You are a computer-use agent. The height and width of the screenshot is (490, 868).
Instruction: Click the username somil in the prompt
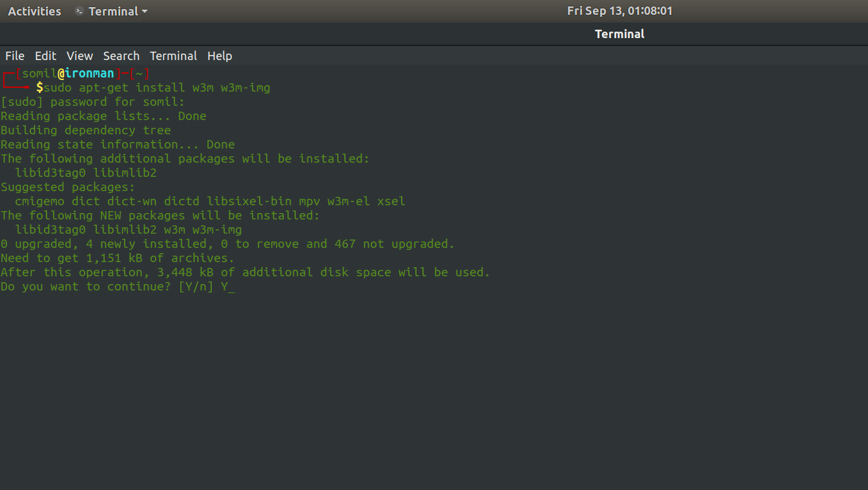(x=39, y=73)
